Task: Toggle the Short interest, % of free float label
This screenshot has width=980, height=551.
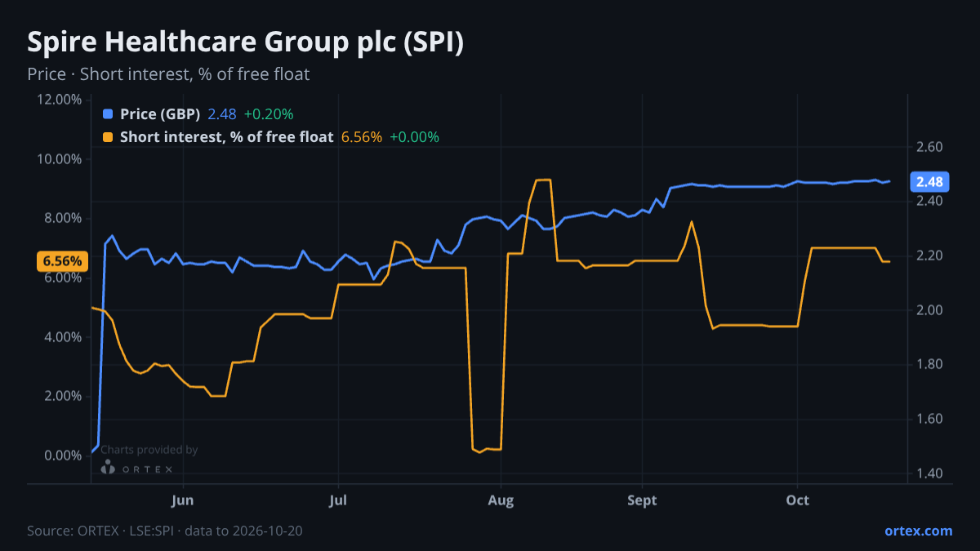Action: (x=227, y=137)
